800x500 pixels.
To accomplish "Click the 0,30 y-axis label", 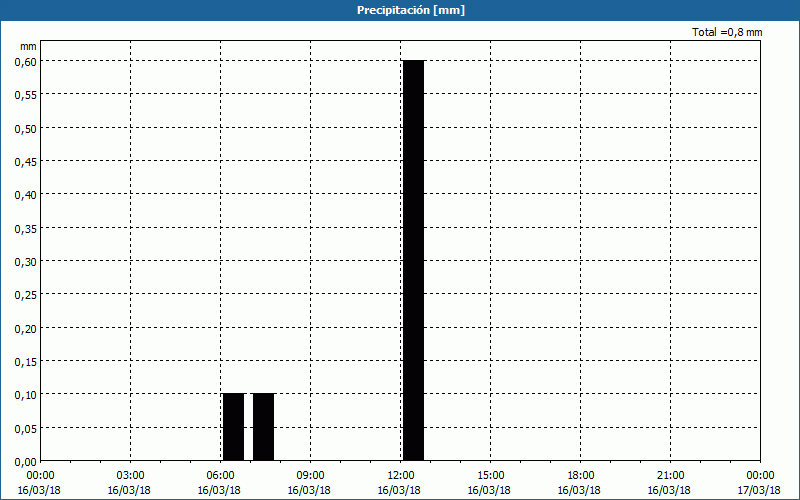I will 26,262.
